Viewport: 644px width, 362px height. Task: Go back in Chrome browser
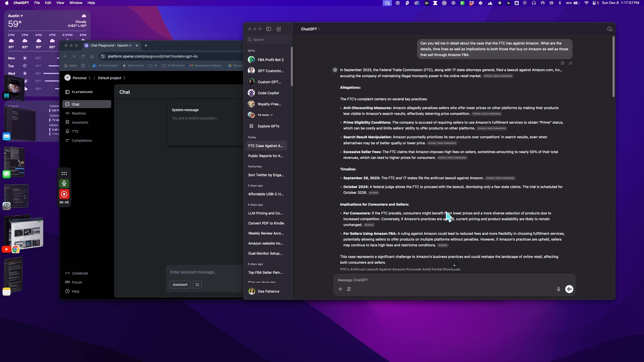65,56
